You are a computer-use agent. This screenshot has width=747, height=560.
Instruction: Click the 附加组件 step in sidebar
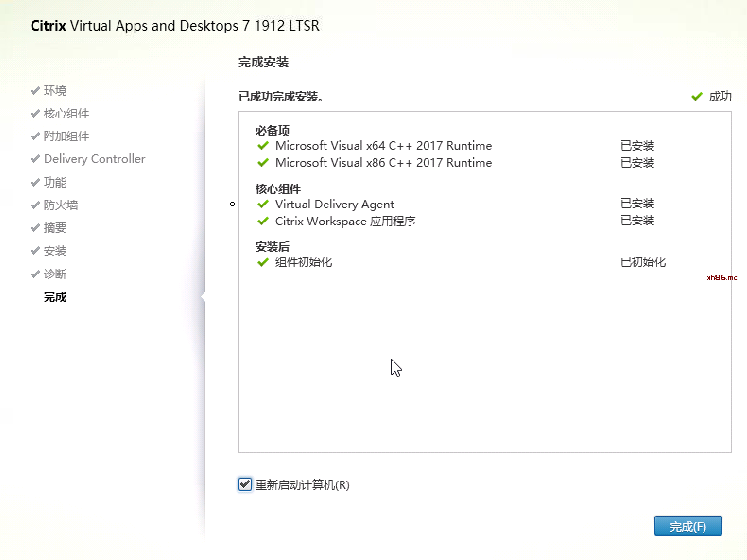pyautogui.click(x=66, y=136)
